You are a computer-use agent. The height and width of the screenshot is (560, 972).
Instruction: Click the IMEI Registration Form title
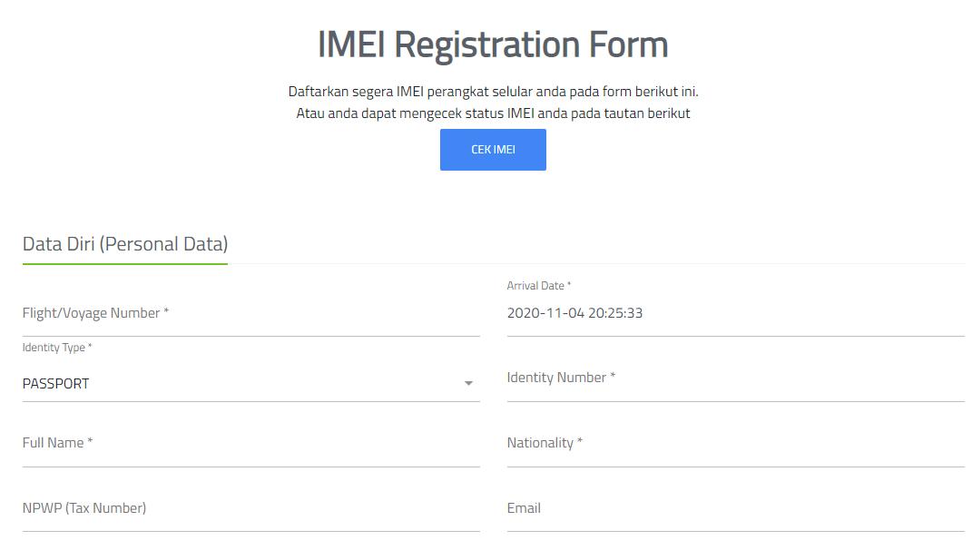[x=493, y=43]
